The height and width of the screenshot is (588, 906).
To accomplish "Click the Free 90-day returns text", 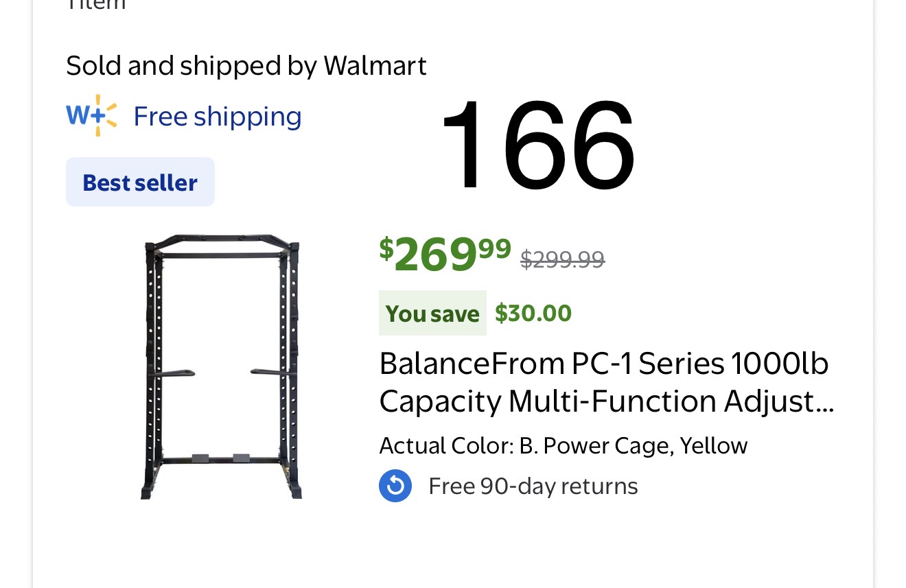I will [x=533, y=486].
